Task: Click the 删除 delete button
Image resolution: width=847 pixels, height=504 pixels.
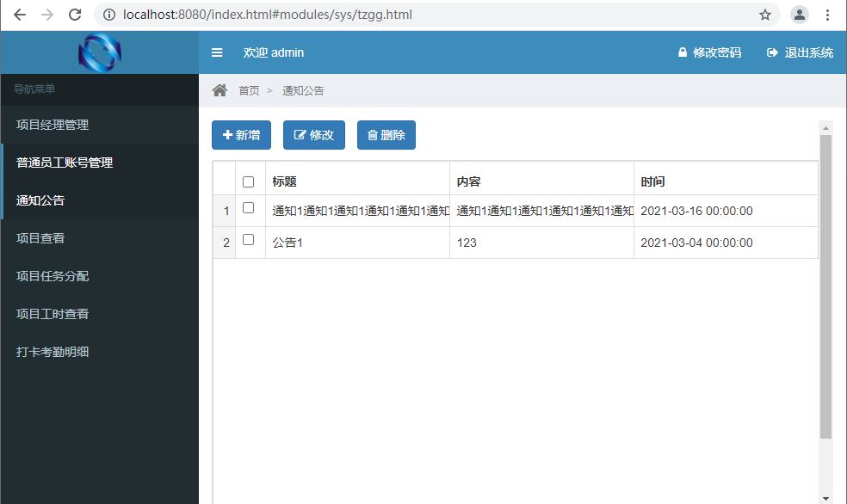Action: [386, 135]
